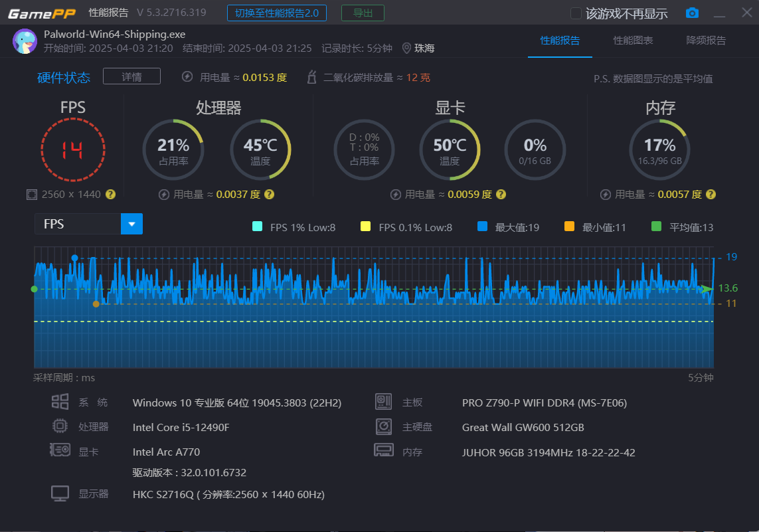This screenshot has height=532, width=759.
Task: Click the cyan FPS 1% Low legend swatch
Action: [x=258, y=226]
